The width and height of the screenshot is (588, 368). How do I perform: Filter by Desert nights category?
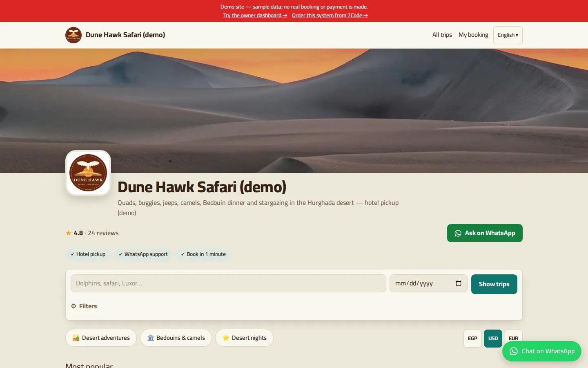click(244, 338)
